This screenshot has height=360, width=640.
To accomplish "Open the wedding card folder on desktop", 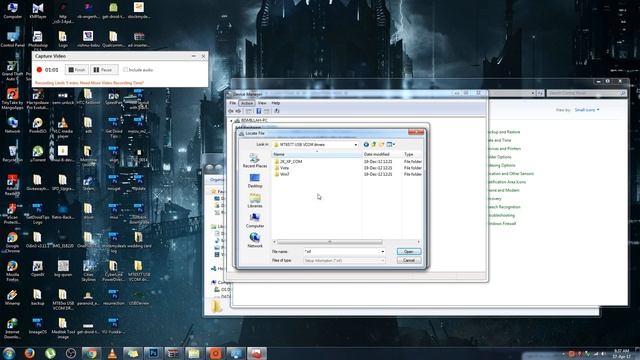I will (x=139, y=239).
